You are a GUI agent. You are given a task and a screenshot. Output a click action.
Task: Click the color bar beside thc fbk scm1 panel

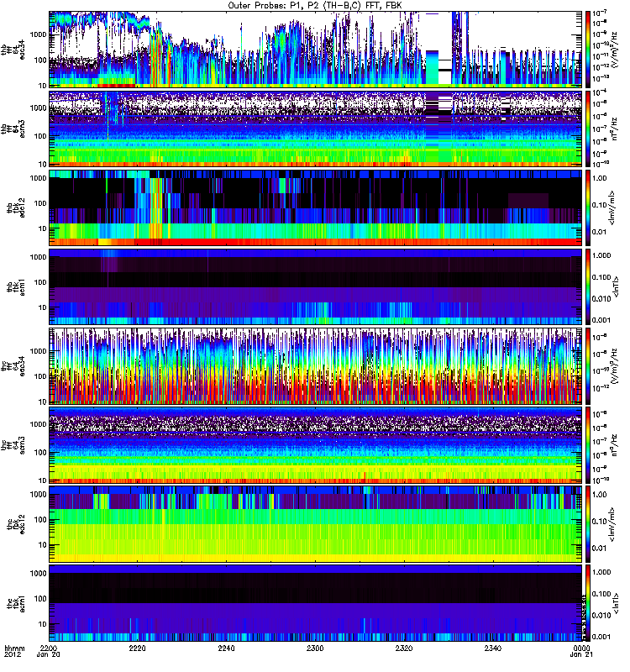click(589, 602)
